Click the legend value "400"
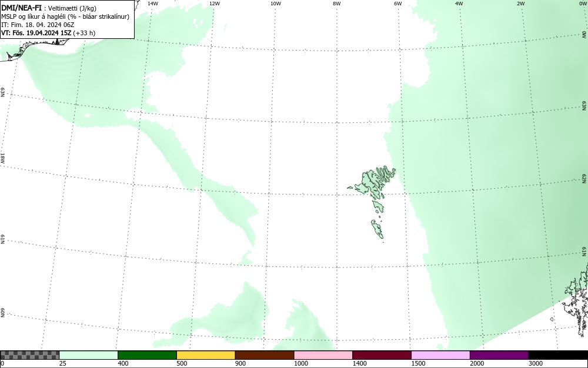This screenshot has height=368, width=588. pyautogui.click(x=123, y=363)
